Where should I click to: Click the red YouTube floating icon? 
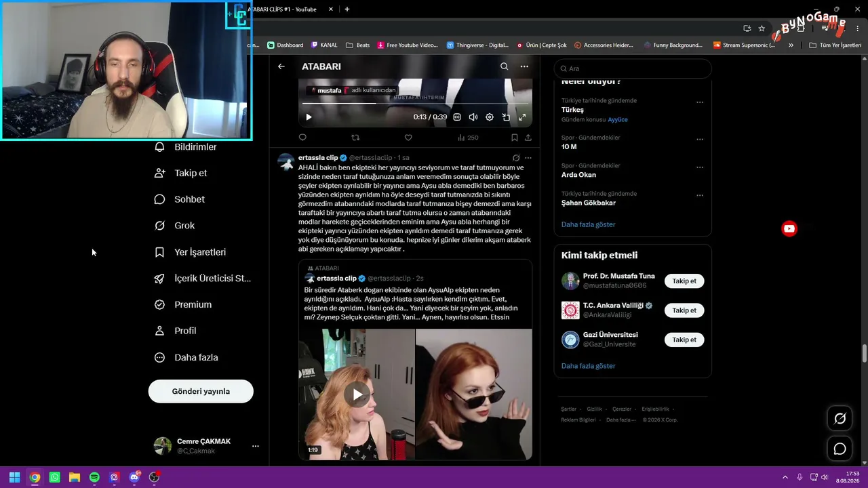789,228
